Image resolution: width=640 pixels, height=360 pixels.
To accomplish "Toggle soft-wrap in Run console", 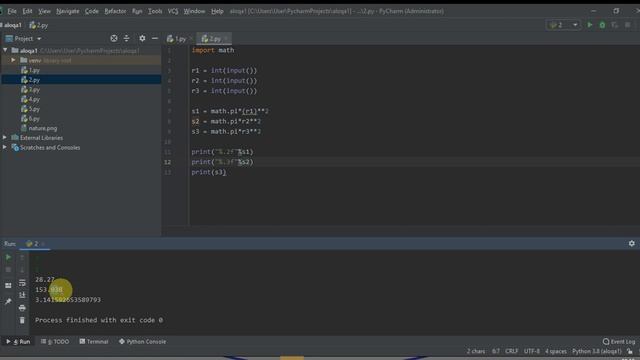I will click(x=22, y=282).
